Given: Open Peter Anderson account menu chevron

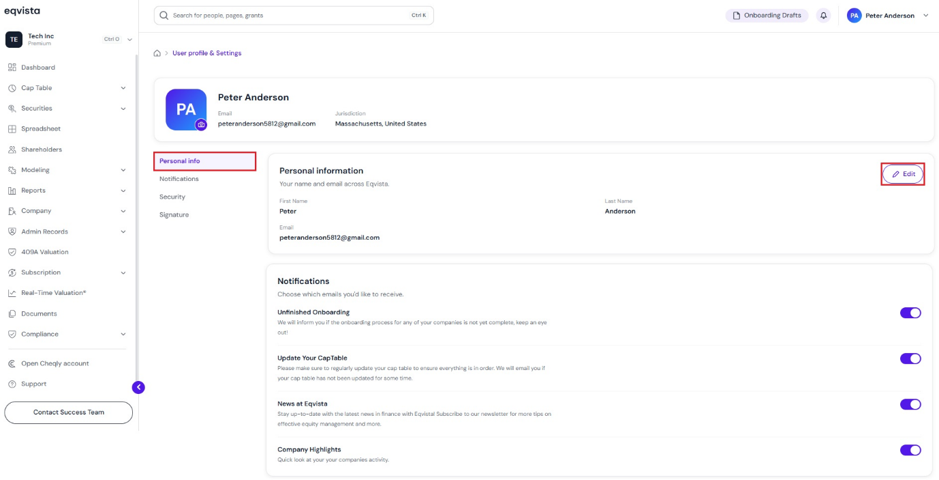Looking at the screenshot, I should (926, 16).
